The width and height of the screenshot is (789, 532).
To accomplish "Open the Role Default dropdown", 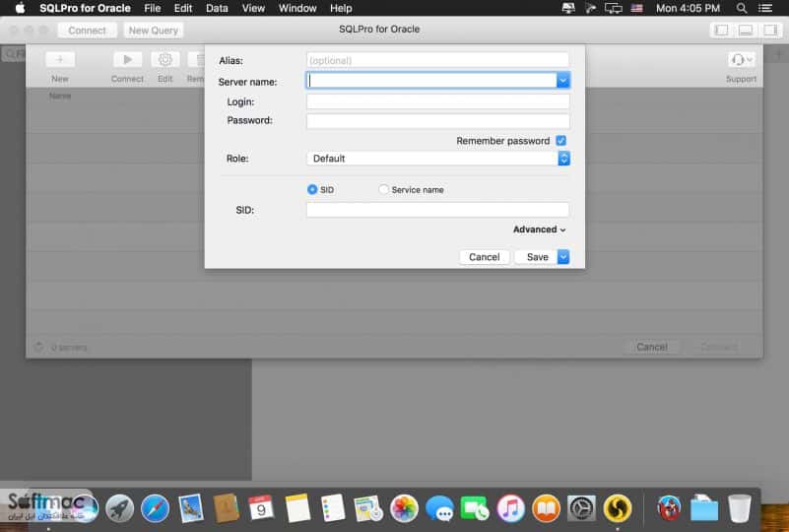I will coord(437,159).
